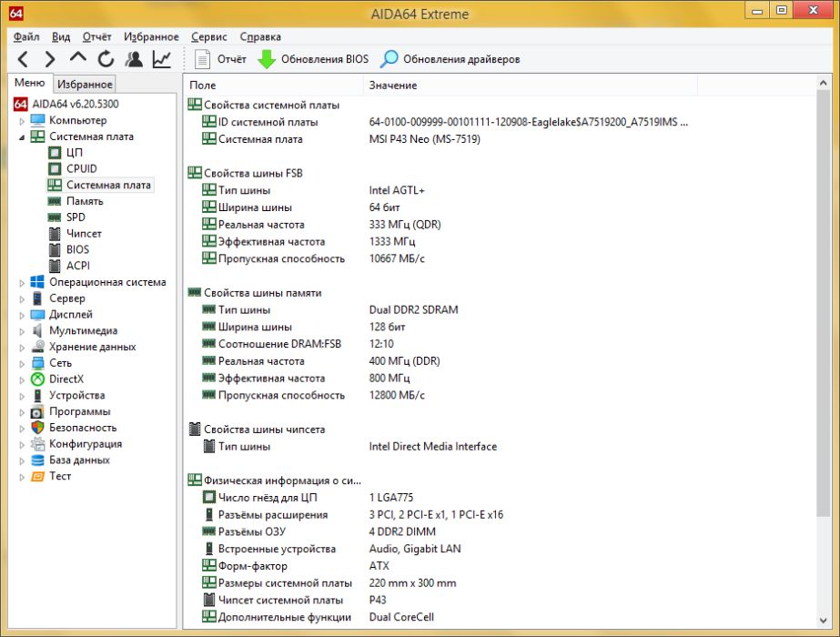Open the graph chart toolbar icon
This screenshot has height=637, width=840.
pos(162,59)
